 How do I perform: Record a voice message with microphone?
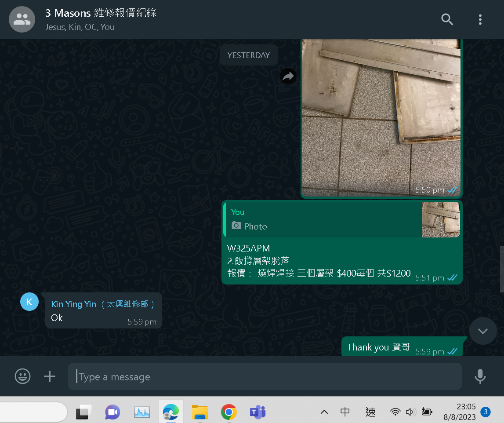(480, 376)
